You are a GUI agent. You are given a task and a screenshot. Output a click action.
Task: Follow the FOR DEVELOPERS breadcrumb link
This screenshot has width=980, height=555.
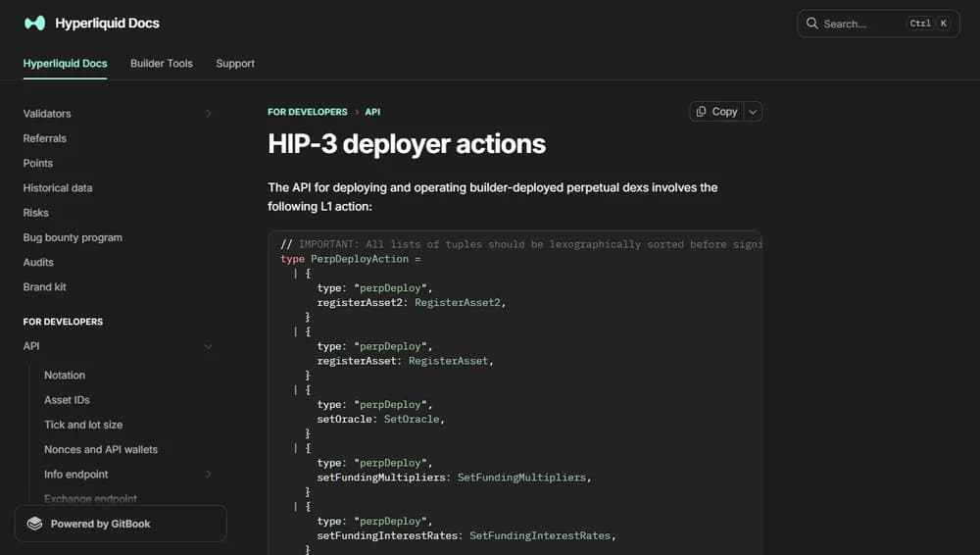(x=308, y=112)
